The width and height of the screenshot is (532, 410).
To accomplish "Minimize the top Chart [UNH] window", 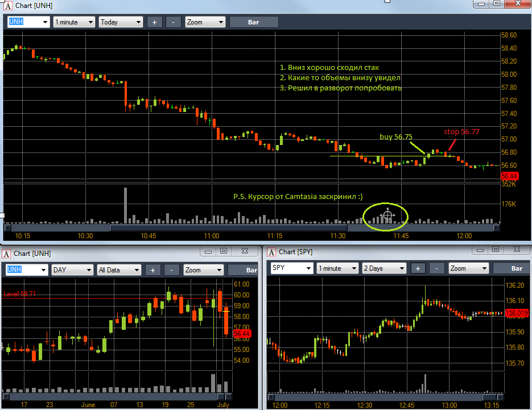I will (x=481, y=3).
